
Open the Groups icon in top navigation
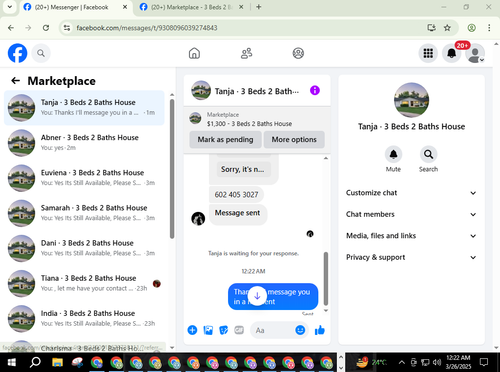tap(298, 53)
